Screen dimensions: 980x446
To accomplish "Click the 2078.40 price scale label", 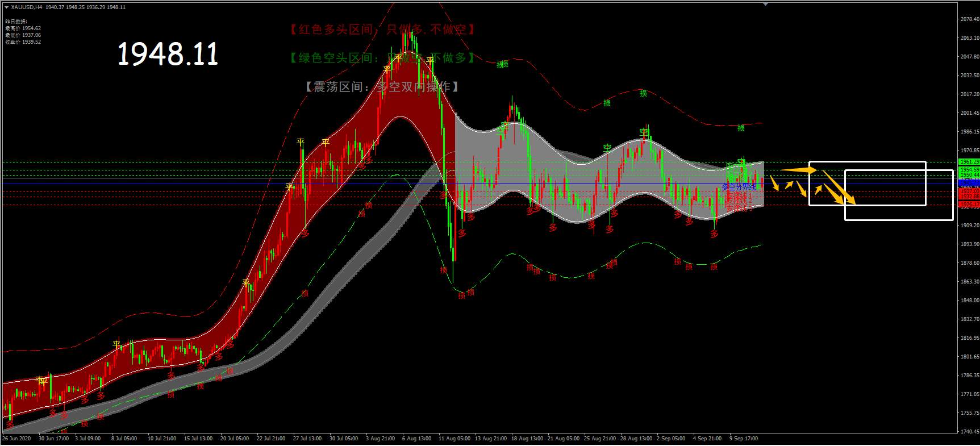I will (970, 19).
